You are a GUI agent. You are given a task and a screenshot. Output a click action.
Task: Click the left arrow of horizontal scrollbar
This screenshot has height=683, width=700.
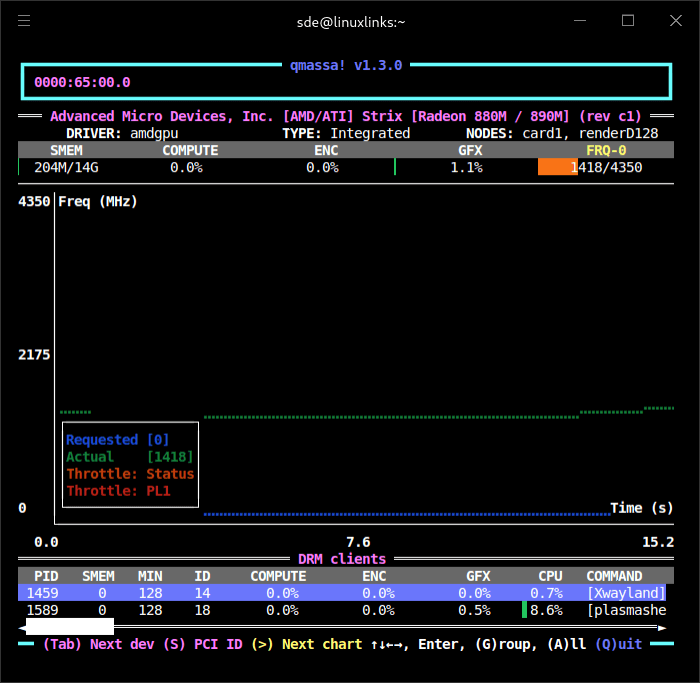(x=22, y=627)
